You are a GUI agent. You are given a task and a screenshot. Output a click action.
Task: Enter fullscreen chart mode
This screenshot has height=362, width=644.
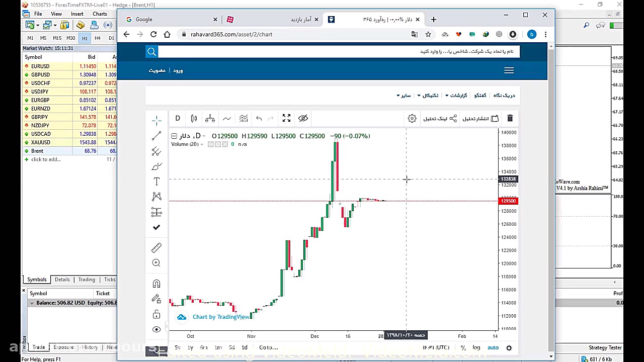tap(286, 118)
